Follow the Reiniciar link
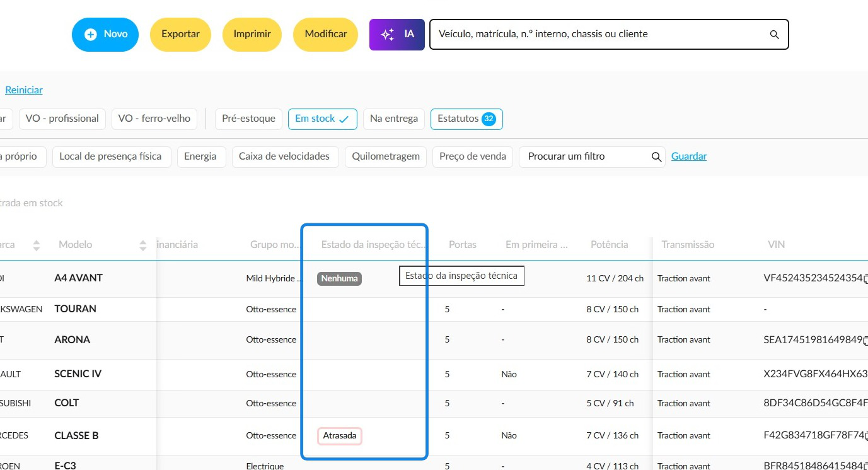The width and height of the screenshot is (868, 470). (24, 90)
